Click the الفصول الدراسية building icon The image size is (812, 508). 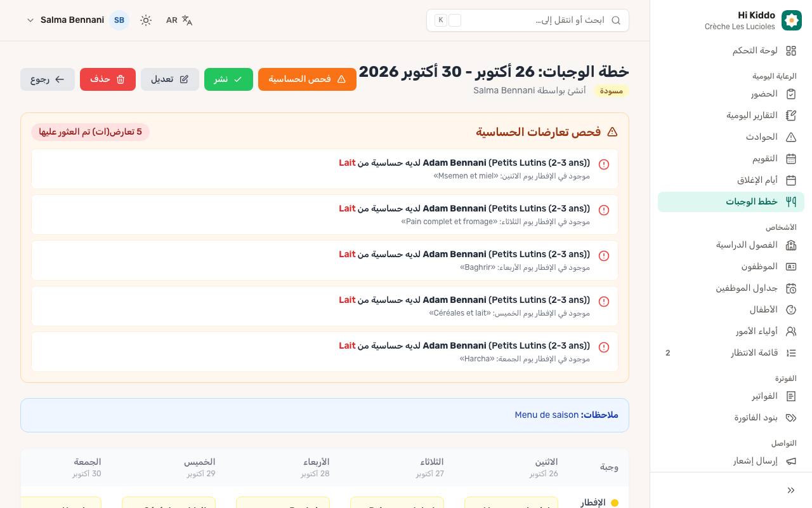coord(791,245)
